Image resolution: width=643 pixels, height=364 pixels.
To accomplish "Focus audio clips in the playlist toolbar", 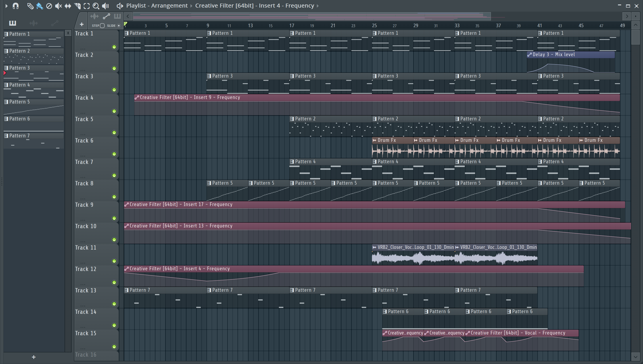I will 94,17.
